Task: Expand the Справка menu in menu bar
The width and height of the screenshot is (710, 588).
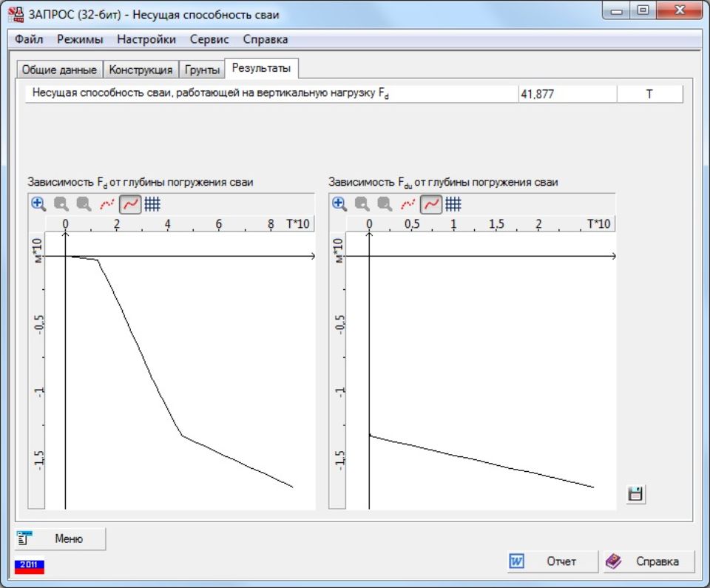Action: [266, 39]
